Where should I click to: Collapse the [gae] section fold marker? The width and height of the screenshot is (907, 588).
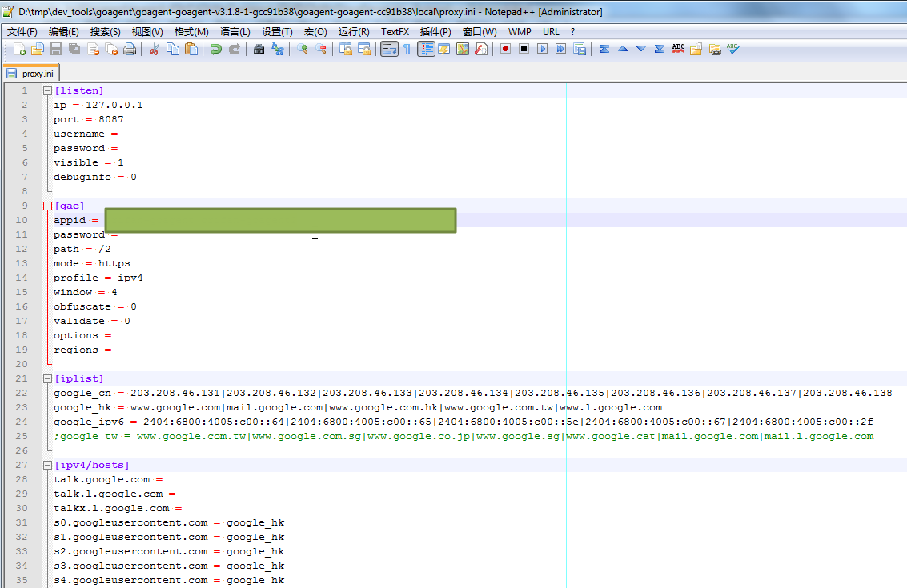[x=47, y=206]
